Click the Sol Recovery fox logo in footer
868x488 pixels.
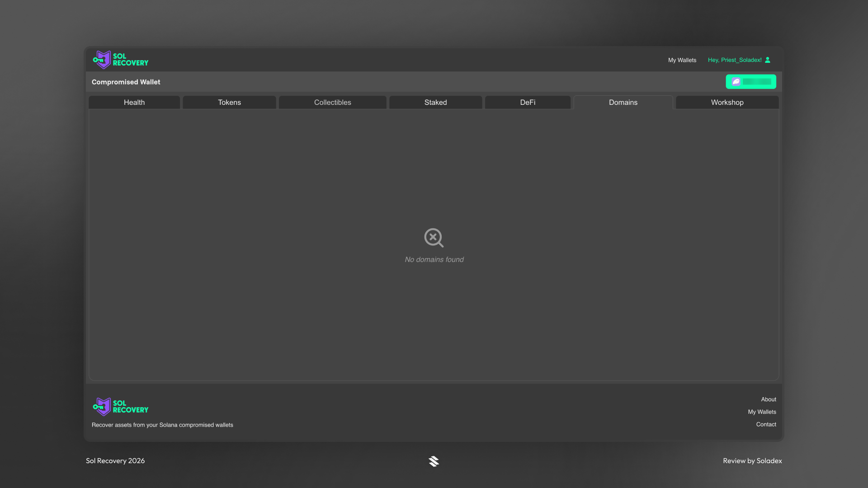click(x=102, y=406)
